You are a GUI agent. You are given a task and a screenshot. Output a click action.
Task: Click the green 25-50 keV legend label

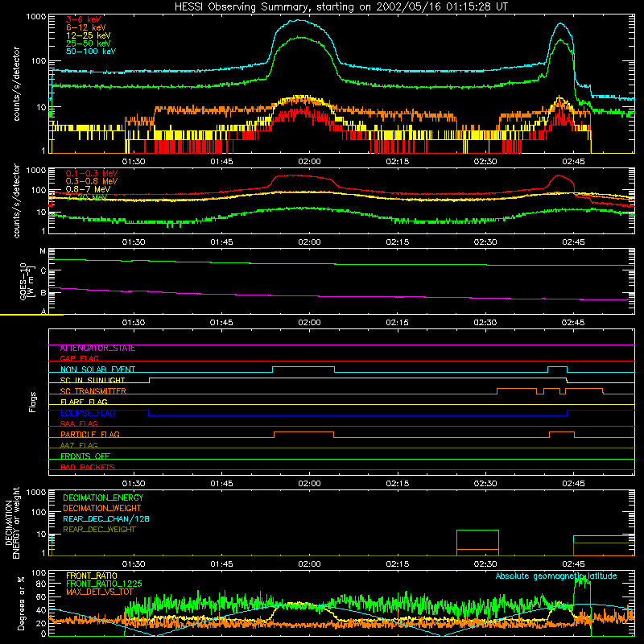click(x=89, y=43)
